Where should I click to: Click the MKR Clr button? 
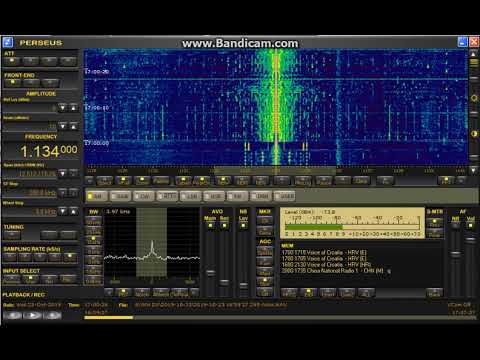[265, 220]
